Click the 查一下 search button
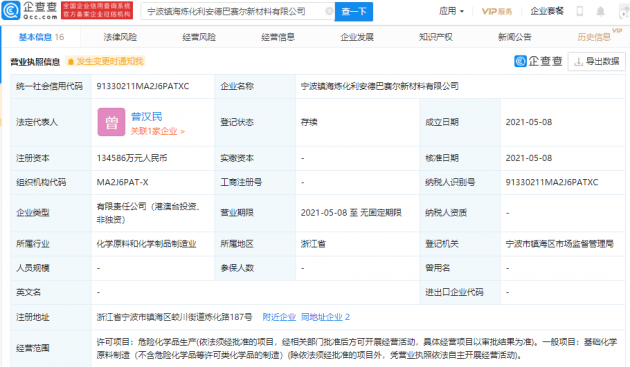The height and width of the screenshot is (367, 630). tap(354, 11)
